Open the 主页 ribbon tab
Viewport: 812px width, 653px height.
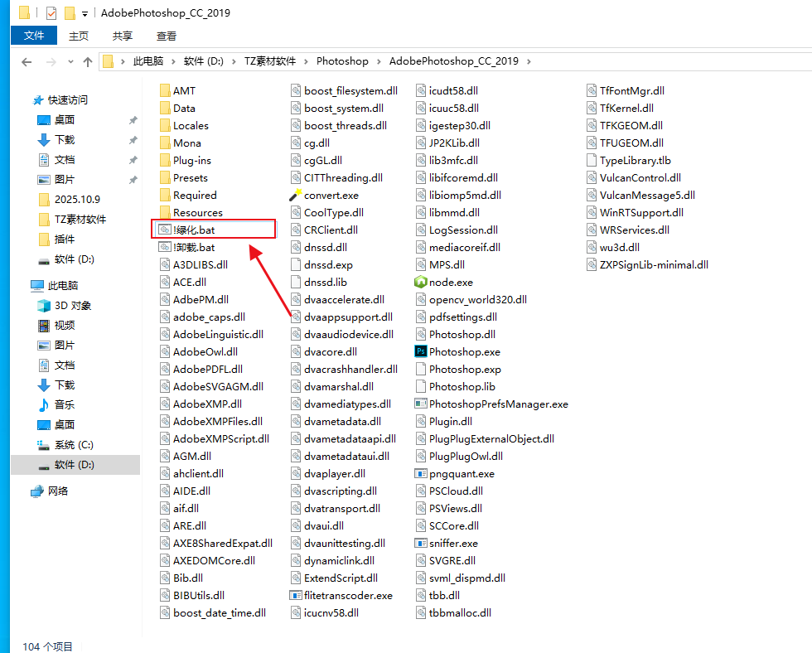pos(79,36)
